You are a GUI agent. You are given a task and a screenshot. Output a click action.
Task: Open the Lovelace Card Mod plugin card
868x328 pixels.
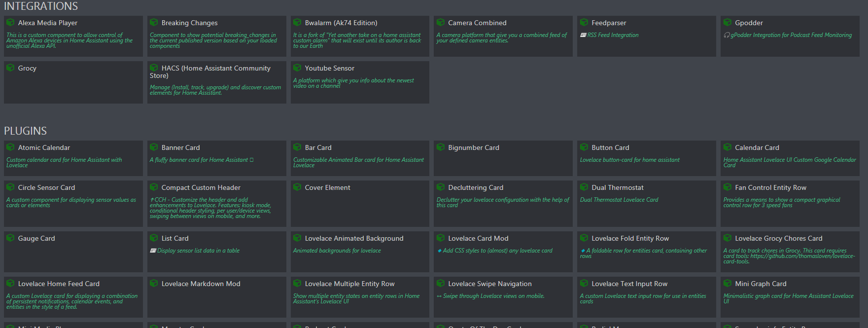503,252
